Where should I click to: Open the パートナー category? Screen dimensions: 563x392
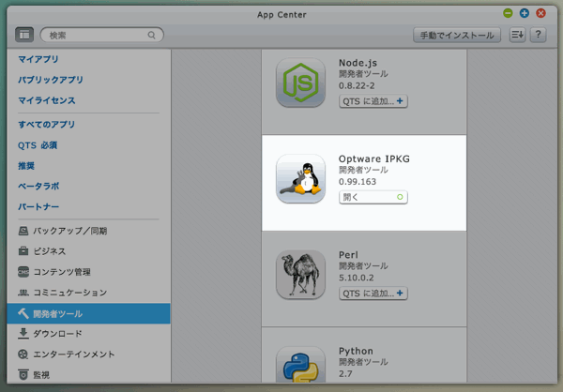tap(38, 206)
